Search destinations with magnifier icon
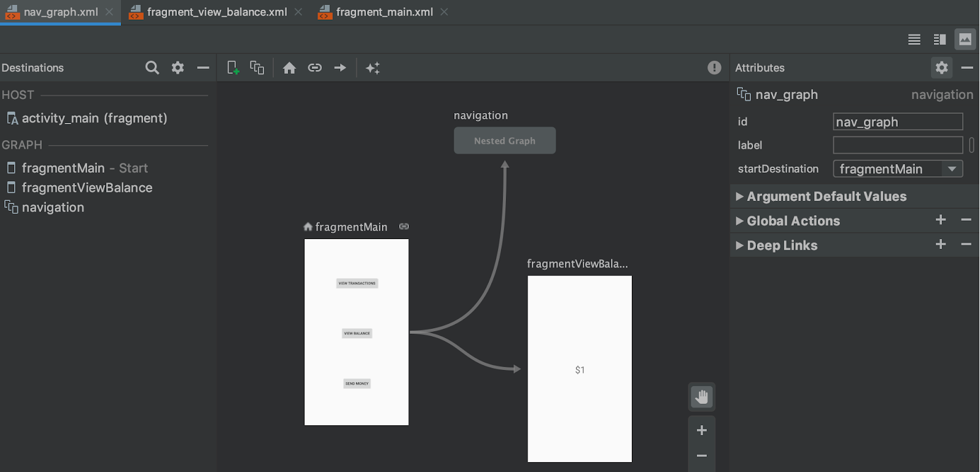Viewport: 980px width, 472px height. click(152, 68)
